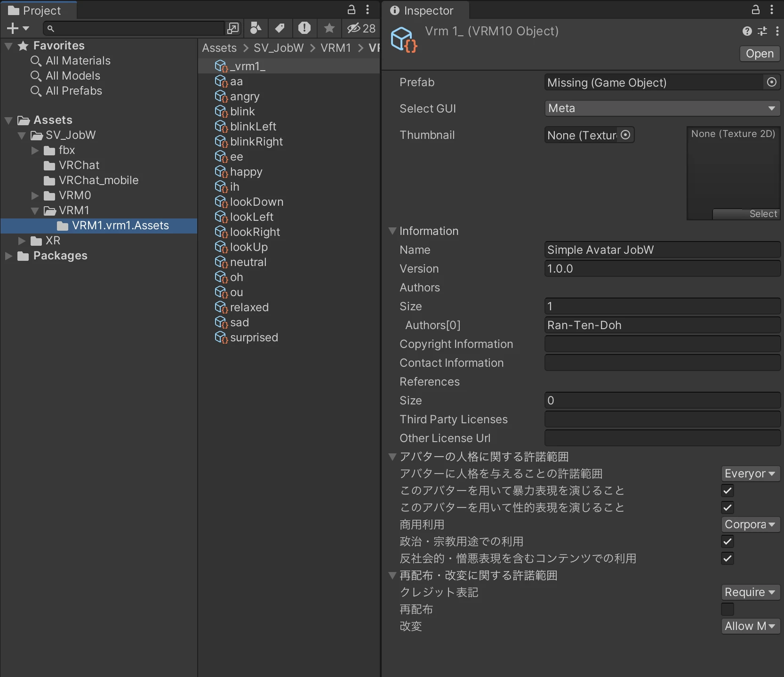The width and height of the screenshot is (784, 677).
Task: Collapse アバターの人格に関する許諾範囲 section
Action: pos(392,457)
